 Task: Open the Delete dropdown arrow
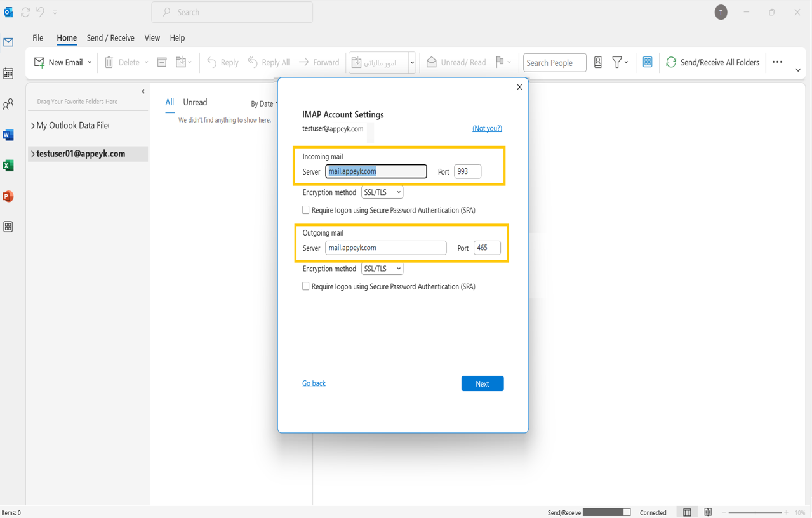146,62
